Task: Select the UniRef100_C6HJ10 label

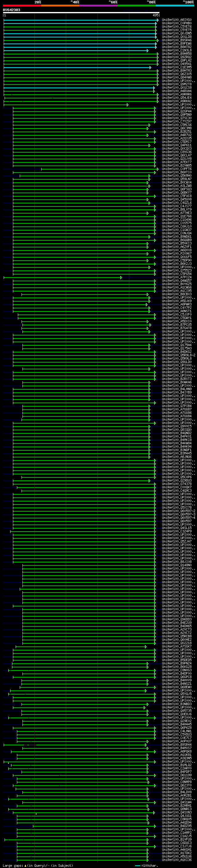Action: pos(177,226)
